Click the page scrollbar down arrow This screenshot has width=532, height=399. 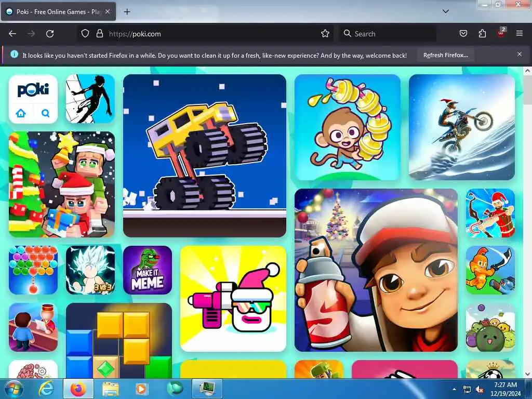[527, 374]
